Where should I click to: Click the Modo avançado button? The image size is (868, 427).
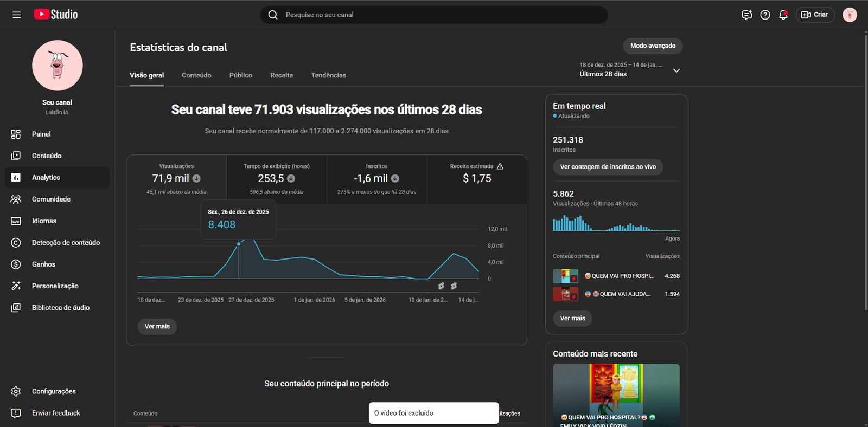click(653, 46)
